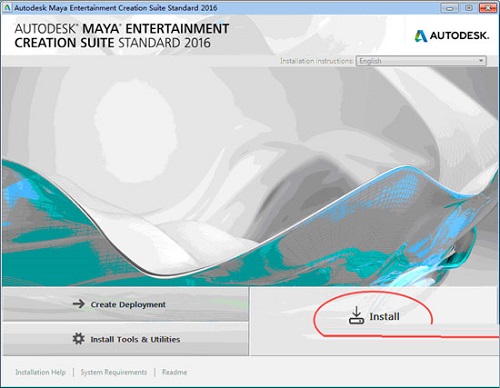Click the Autodesk logo at top right
The height and width of the screenshot is (388, 500).
pyautogui.click(x=451, y=36)
